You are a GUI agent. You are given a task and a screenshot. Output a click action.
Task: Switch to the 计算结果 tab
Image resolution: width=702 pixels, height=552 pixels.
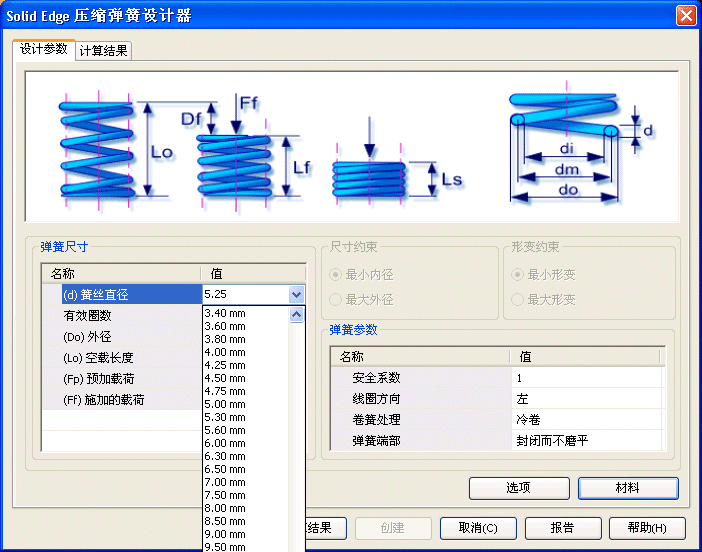pyautogui.click(x=104, y=51)
